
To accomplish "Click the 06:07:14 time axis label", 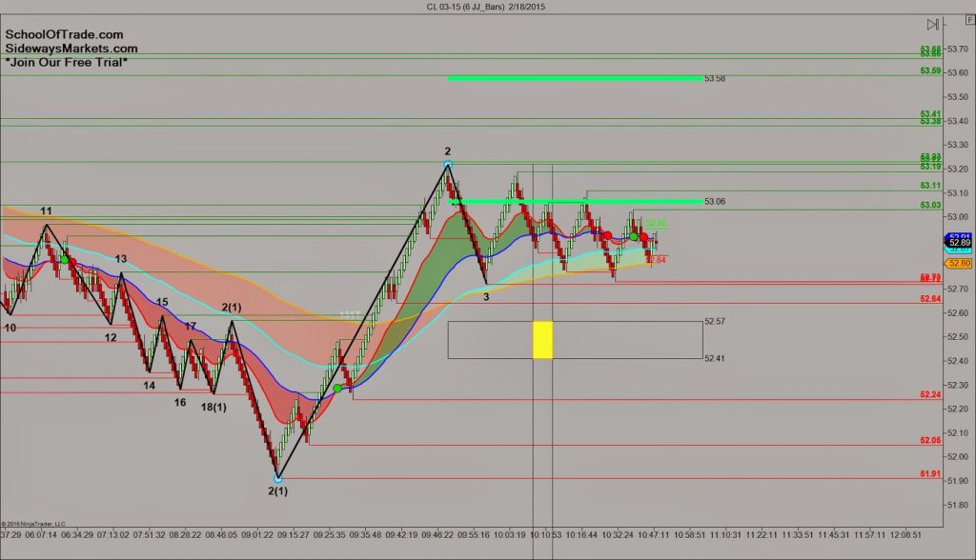I will coord(40,534).
